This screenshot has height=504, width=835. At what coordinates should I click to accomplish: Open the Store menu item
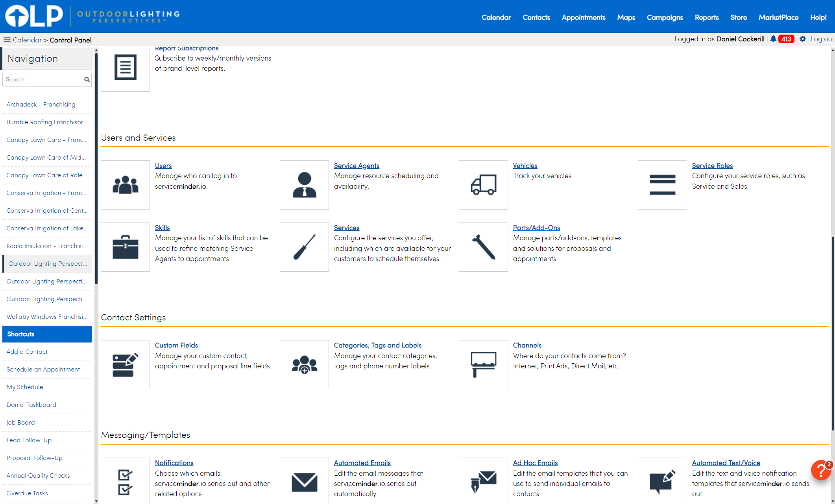point(739,17)
